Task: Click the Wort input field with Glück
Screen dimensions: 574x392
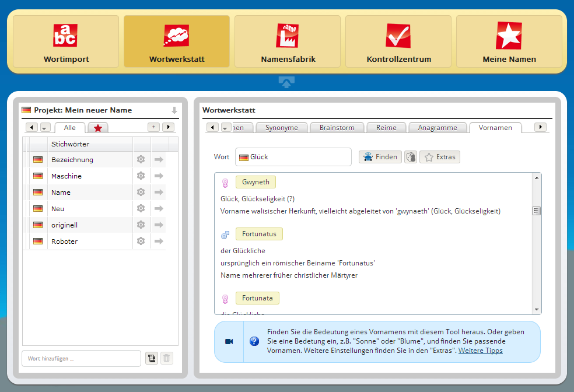Action: pyautogui.click(x=293, y=157)
